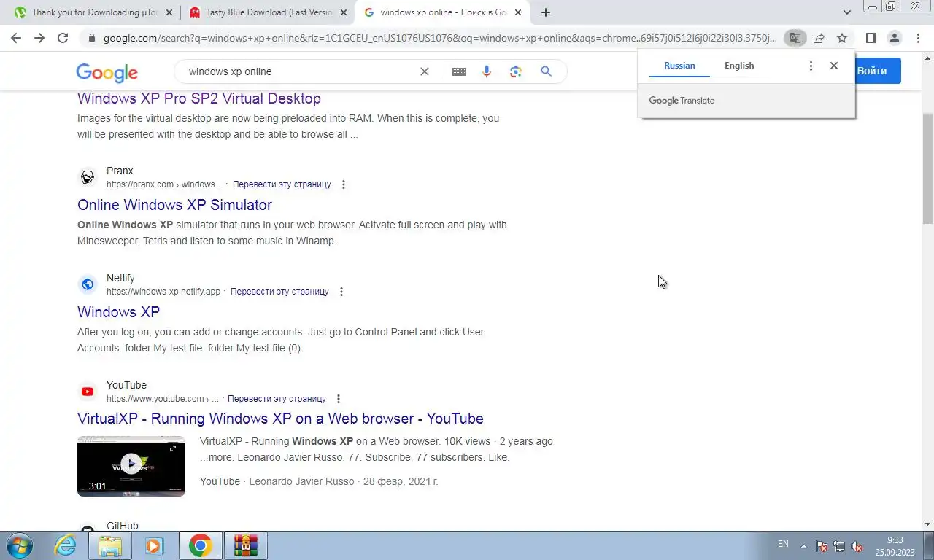Share this page via the share icon
Viewport: 934px width, 560px height.
point(819,38)
